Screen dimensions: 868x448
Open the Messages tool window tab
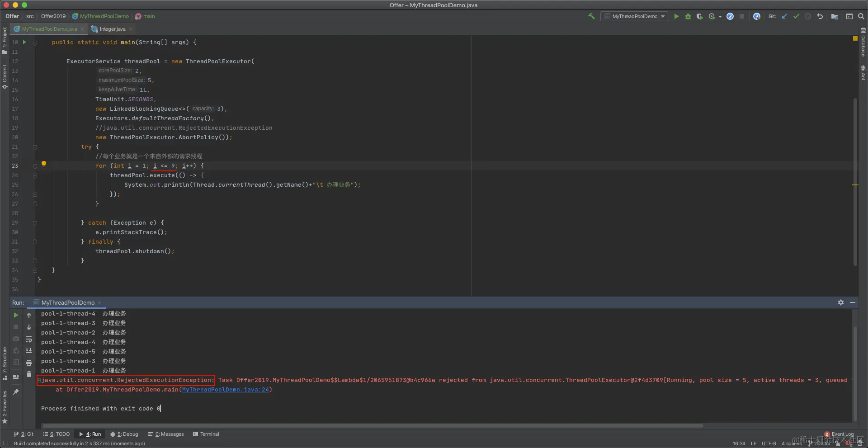click(x=166, y=434)
